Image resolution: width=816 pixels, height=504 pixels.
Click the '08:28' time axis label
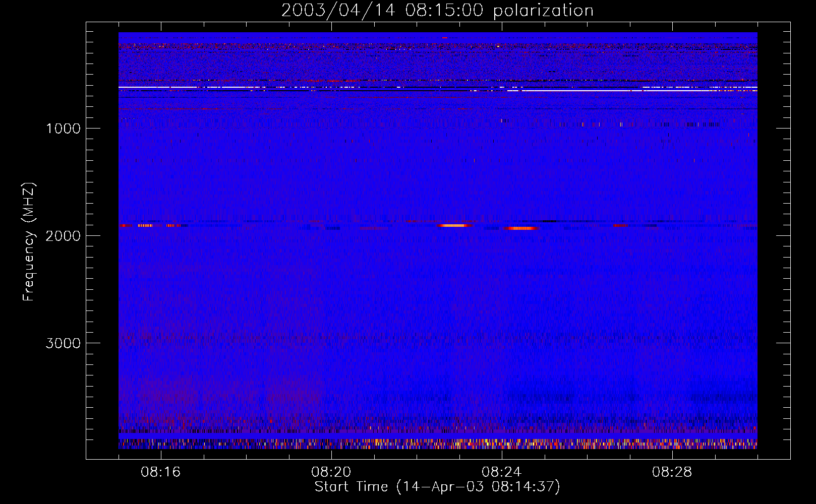click(672, 472)
